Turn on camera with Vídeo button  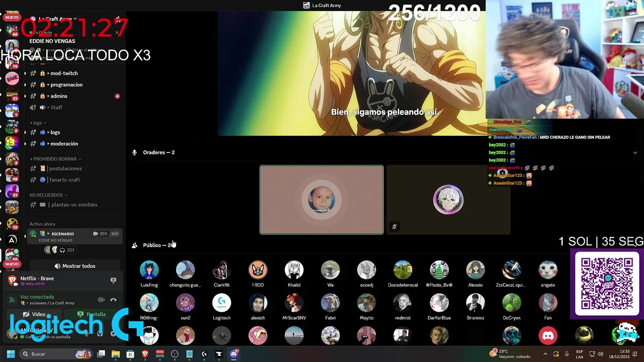34,314
